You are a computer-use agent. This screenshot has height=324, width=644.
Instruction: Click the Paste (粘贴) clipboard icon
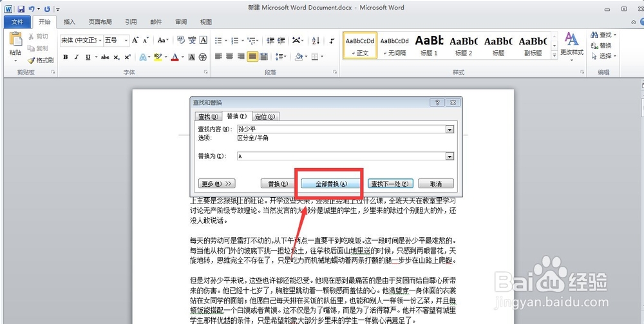pos(15,39)
